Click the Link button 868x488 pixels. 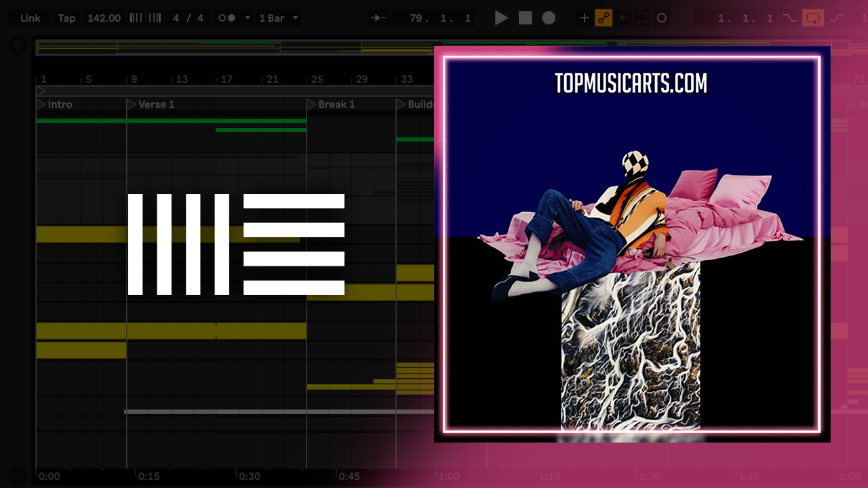click(30, 18)
